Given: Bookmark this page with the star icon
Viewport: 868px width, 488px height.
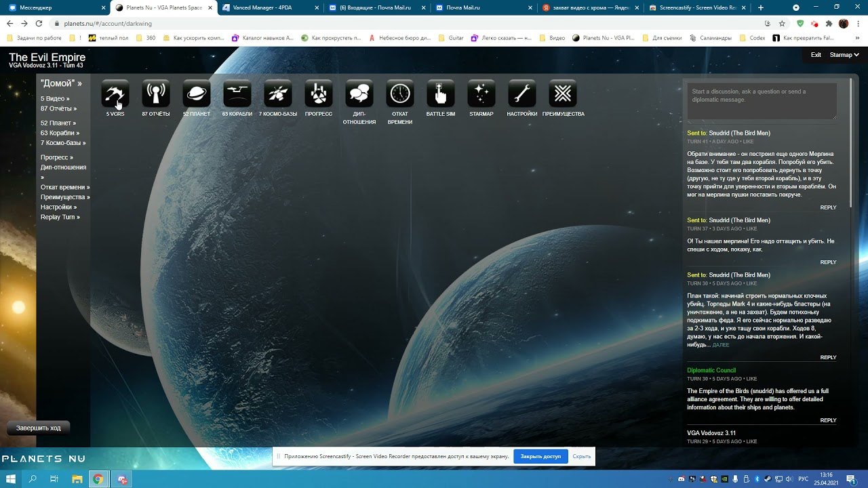Looking at the screenshot, I should [x=782, y=23].
